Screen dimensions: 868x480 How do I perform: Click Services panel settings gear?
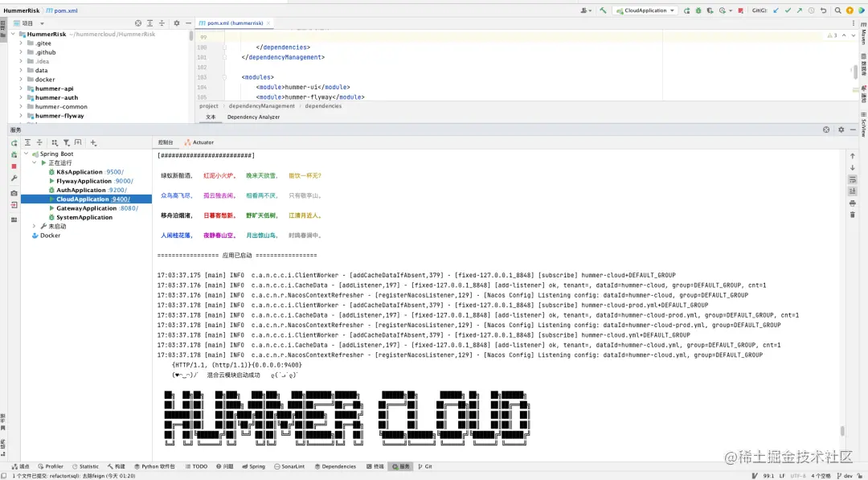[x=841, y=129]
